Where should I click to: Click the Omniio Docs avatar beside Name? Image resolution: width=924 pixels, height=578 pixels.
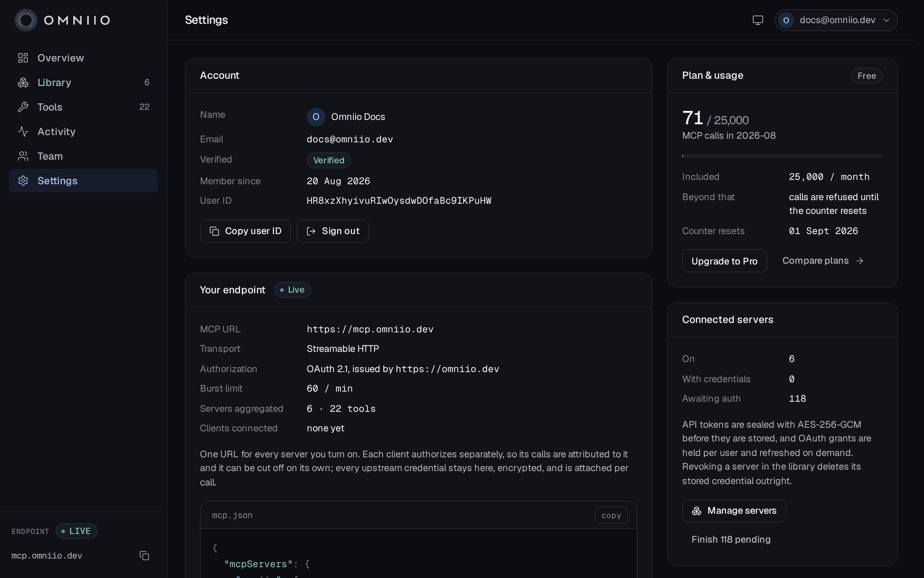[x=316, y=117]
